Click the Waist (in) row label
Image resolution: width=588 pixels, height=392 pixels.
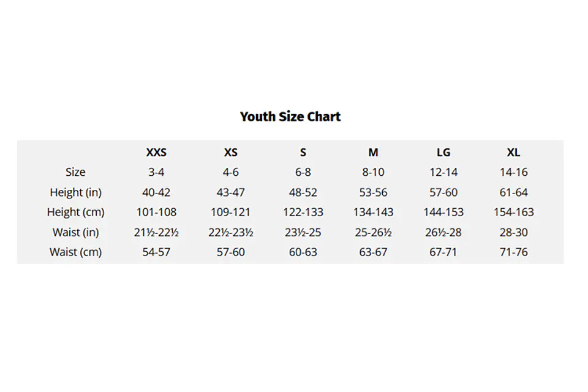pos(75,232)
